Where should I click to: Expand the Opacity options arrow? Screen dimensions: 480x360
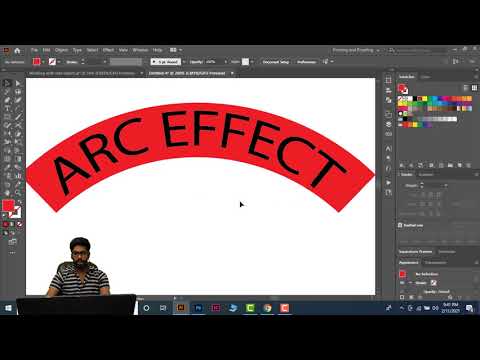click(x=226, y=62)
